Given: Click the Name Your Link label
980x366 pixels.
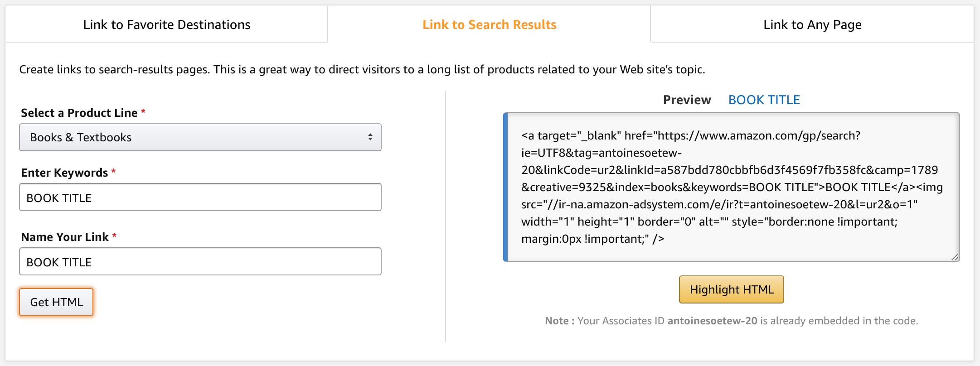Looking at the screenshot, I should [65, 237].
